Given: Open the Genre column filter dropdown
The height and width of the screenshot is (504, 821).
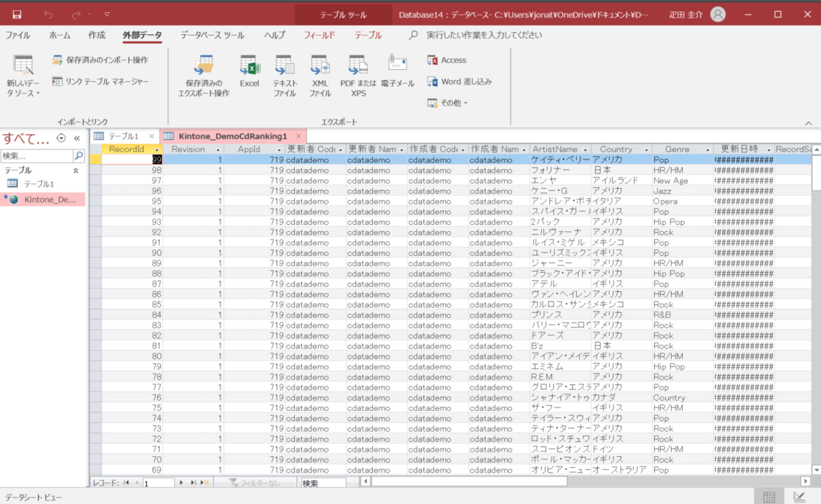Looking at the screenshot, I should (x=704, y=149).
